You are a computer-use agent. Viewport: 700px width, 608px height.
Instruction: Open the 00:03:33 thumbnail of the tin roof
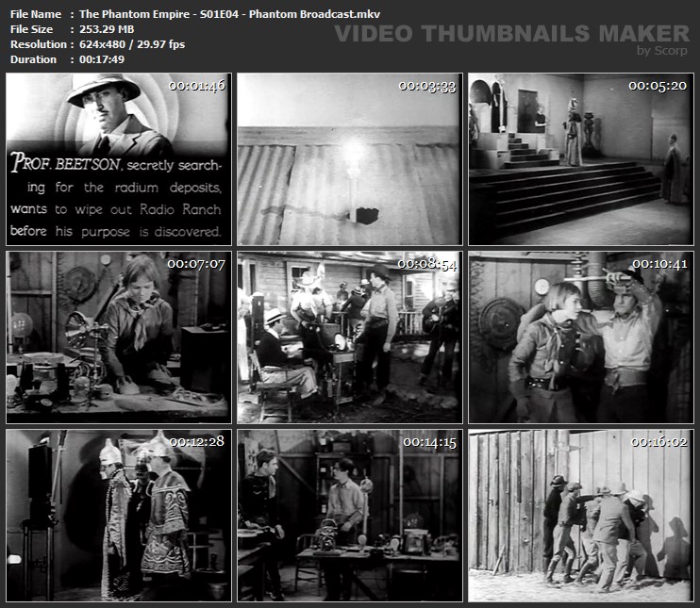(350, 159)
